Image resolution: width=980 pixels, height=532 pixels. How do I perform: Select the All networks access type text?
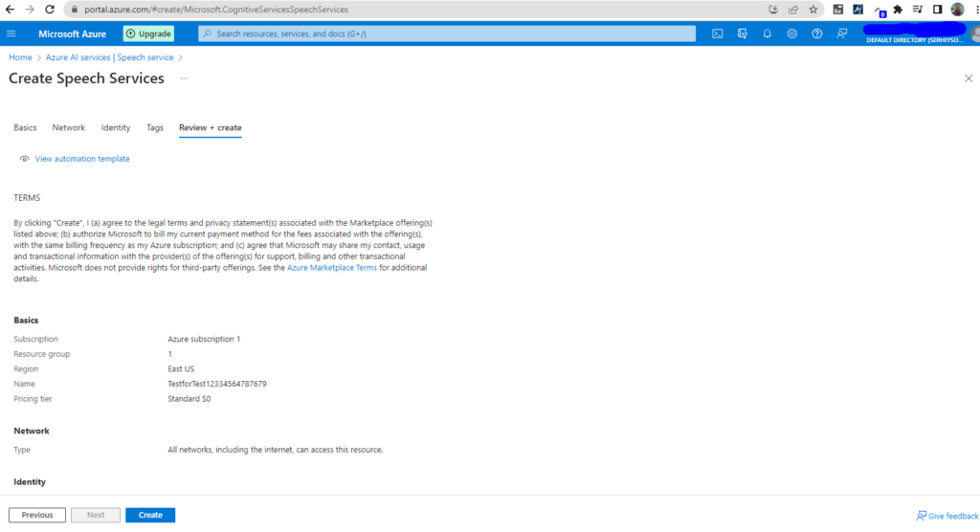pyautogui.click(x=275, y=450)
